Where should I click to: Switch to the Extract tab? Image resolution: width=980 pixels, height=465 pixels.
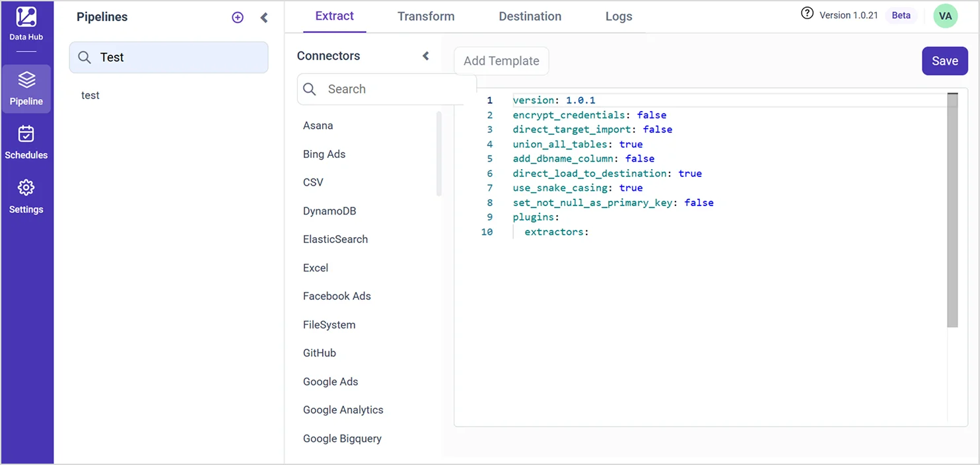tap(335, 17)
